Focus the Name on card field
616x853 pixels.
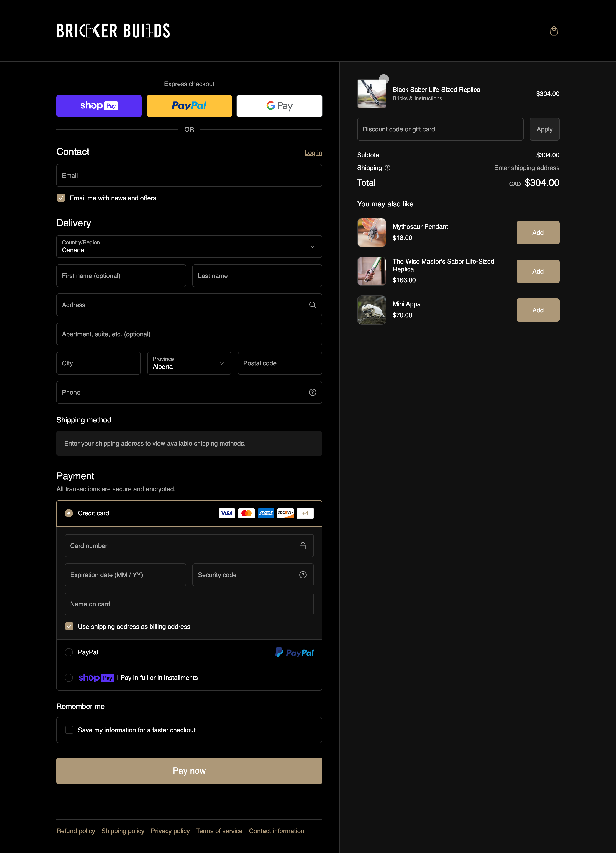[x=189, y=604]
